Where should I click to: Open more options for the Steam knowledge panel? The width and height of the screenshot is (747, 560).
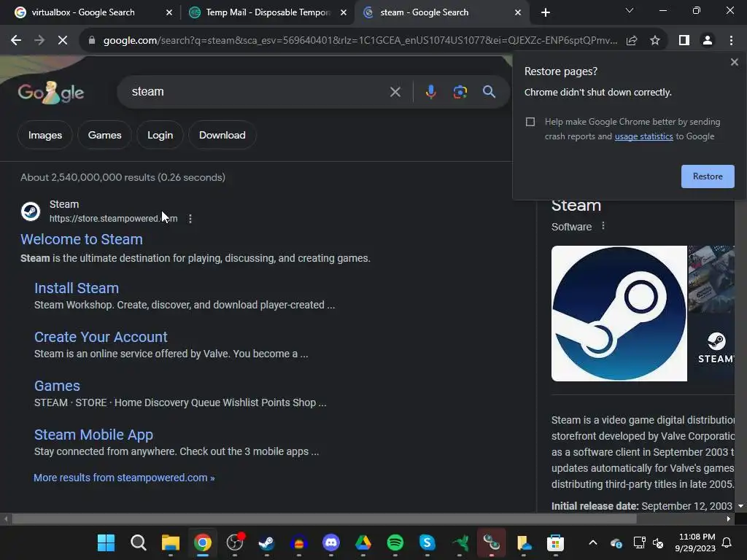click(603, 226)
